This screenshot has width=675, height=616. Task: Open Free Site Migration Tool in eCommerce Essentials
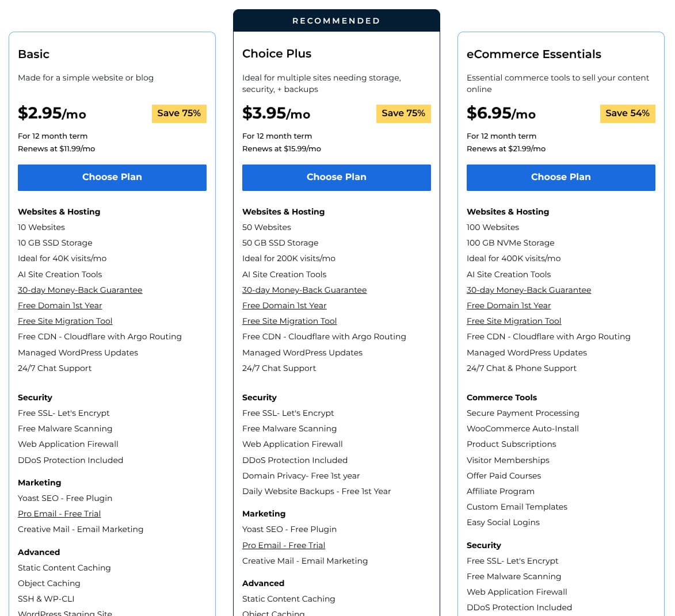tap(514, 321)
